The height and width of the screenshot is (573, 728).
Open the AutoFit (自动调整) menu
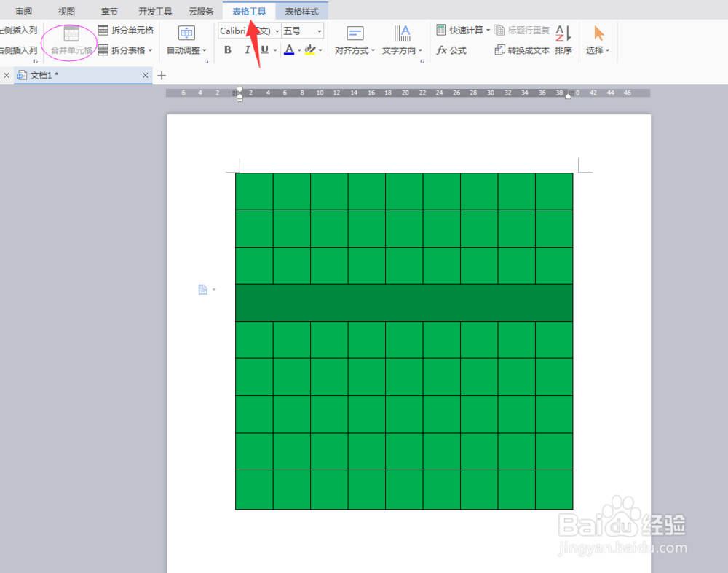pyautogui.click(x=186, y=50)
